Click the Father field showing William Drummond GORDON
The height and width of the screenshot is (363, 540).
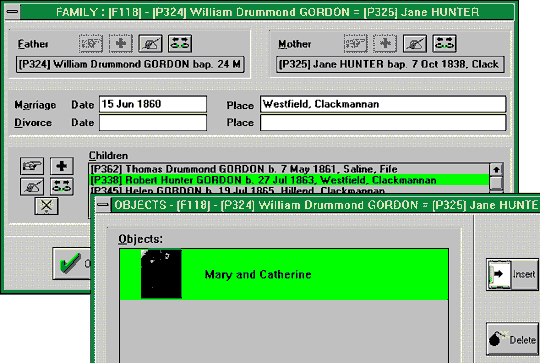(130, 64)
